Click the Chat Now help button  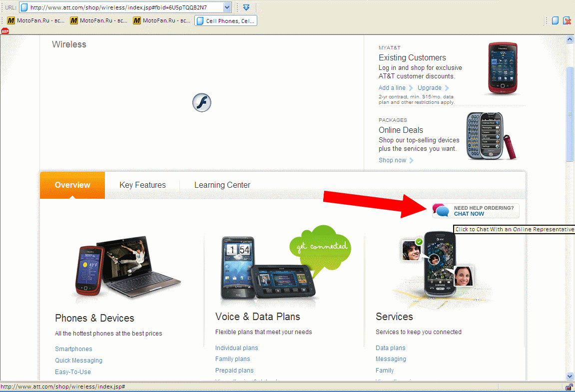tap(476, 211)
